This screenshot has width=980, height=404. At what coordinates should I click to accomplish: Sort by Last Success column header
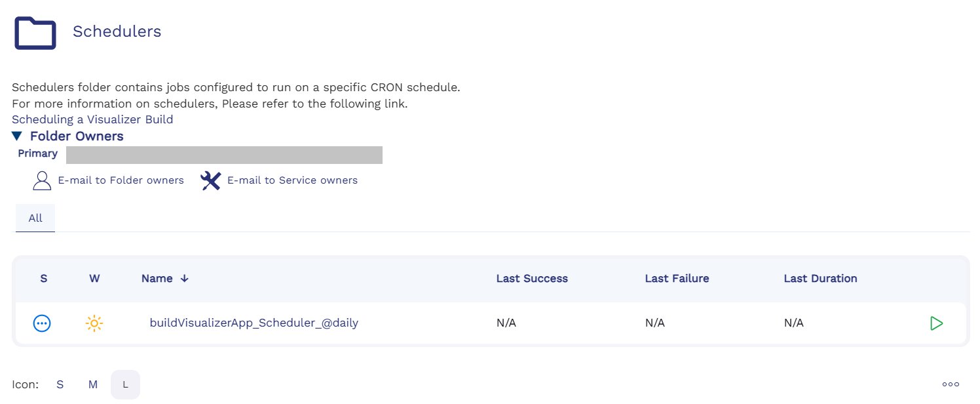tap(532, 279)
